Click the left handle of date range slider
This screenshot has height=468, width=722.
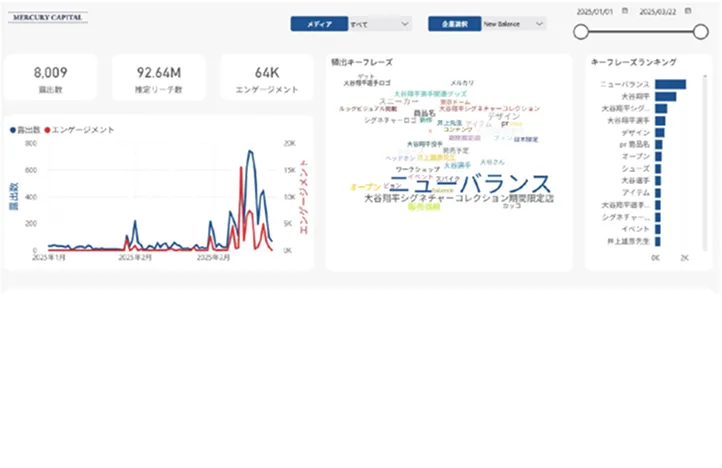pyautogui.click(x=580, y=32)
